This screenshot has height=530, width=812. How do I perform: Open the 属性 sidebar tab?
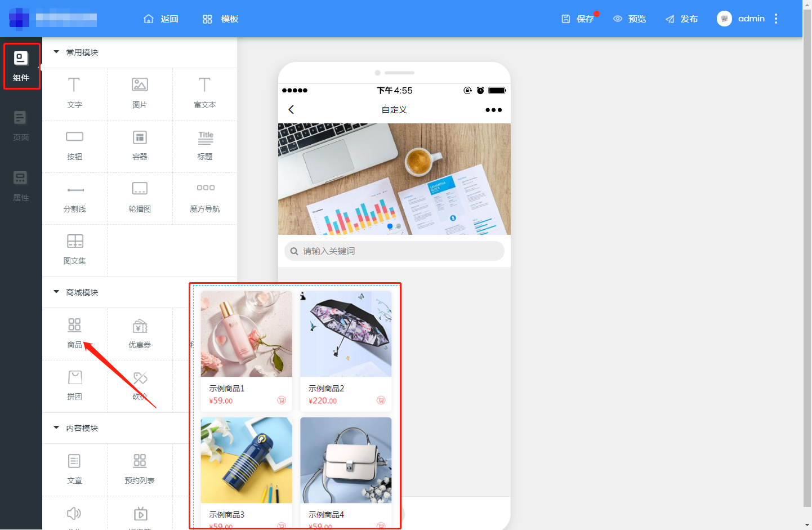21,186
